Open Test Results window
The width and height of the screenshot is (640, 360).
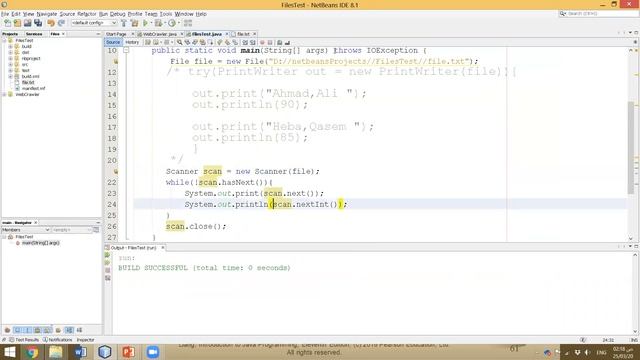[x=24, y=340]
